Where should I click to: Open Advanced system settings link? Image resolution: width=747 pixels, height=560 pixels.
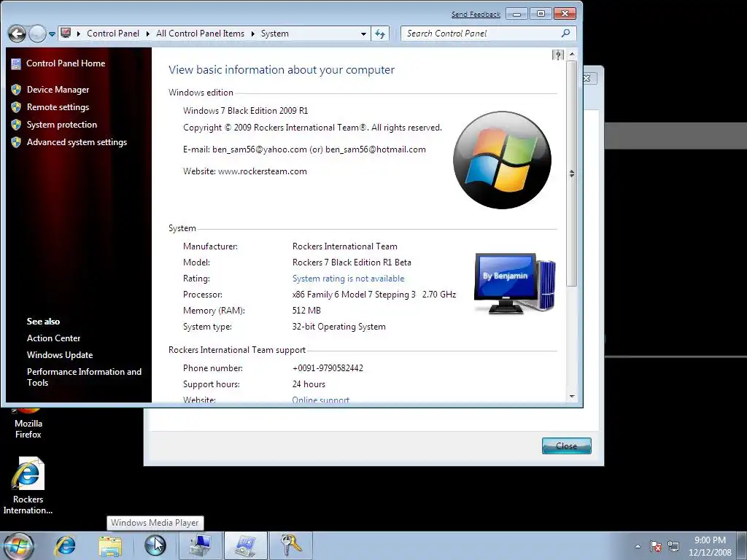coord(77,142)
